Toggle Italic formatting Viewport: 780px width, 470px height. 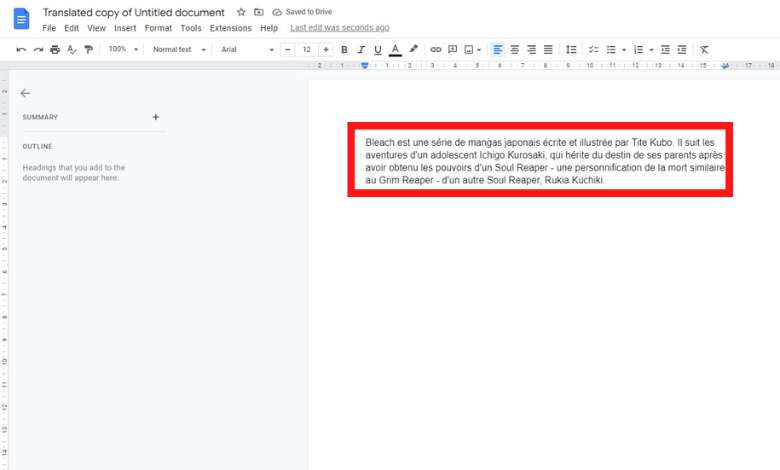coord(361,50)
